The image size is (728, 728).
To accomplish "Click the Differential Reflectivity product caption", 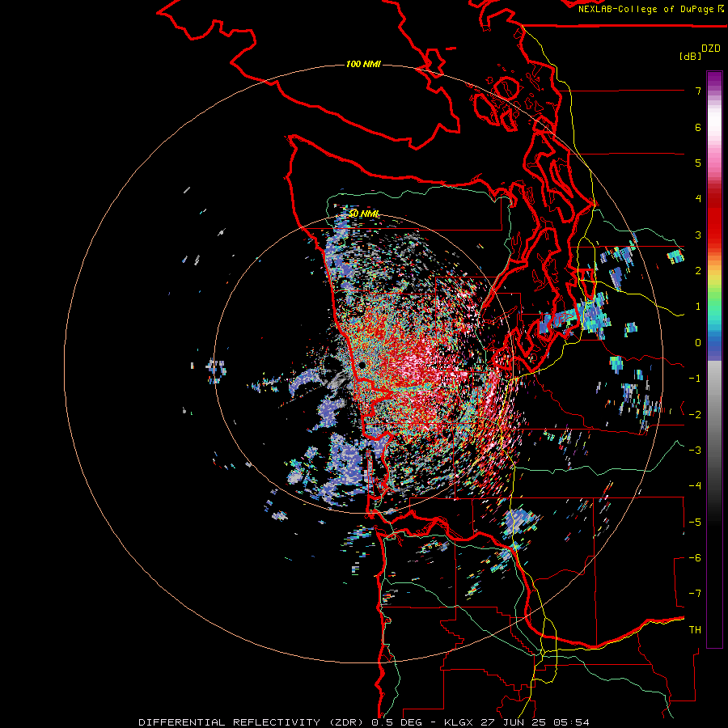I will point(364,722).
